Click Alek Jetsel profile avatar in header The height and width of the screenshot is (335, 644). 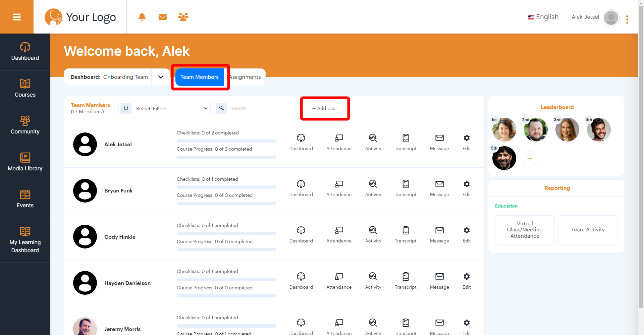pos(611,17)
